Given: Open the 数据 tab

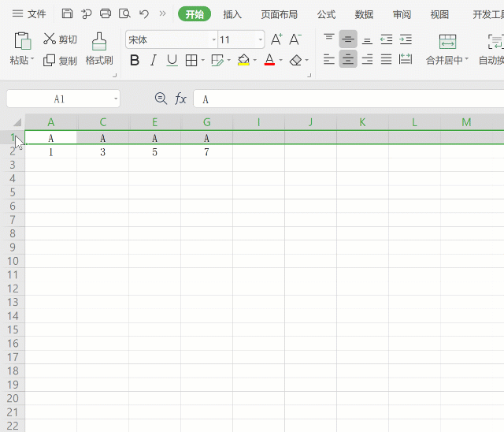Looking at the screenshot, I should point(364,14).
